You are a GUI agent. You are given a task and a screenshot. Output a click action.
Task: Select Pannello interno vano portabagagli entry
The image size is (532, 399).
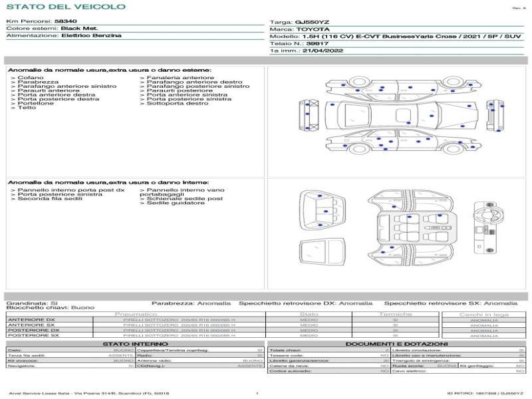pyautogui.click(x=182, y=192)
